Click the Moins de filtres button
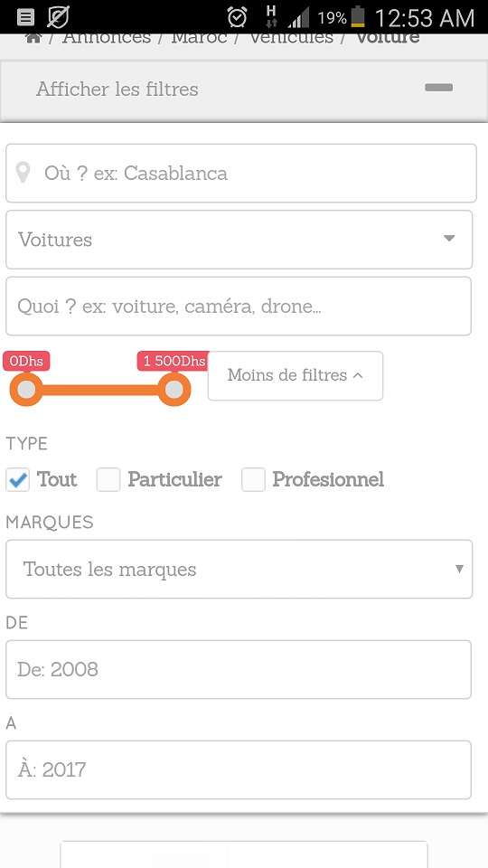 [296, 375]
